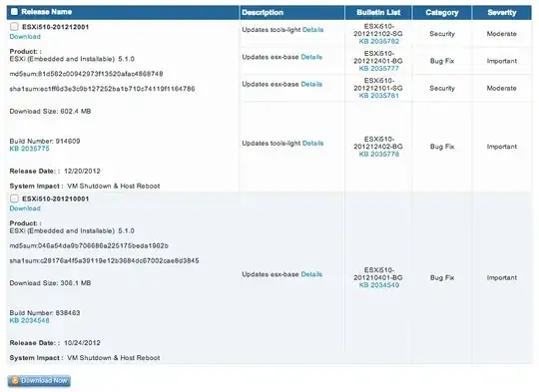This screenshot has width=539, height=392.
Task: Open KB 2034549 bulletin link
Action: point(379,285)
